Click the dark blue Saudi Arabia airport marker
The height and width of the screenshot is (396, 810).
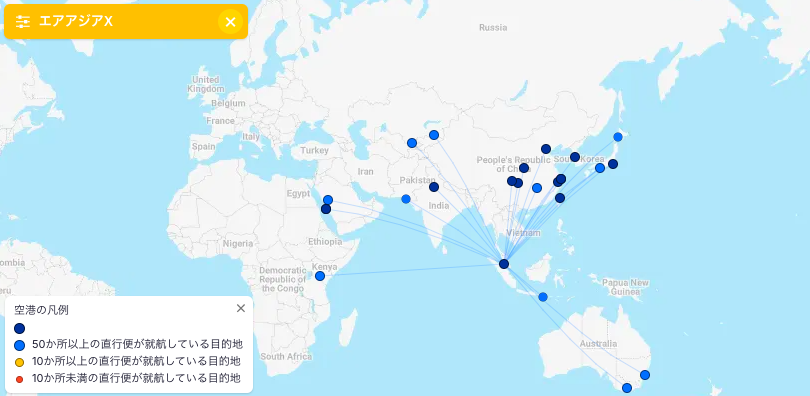(x=326, y=209)
